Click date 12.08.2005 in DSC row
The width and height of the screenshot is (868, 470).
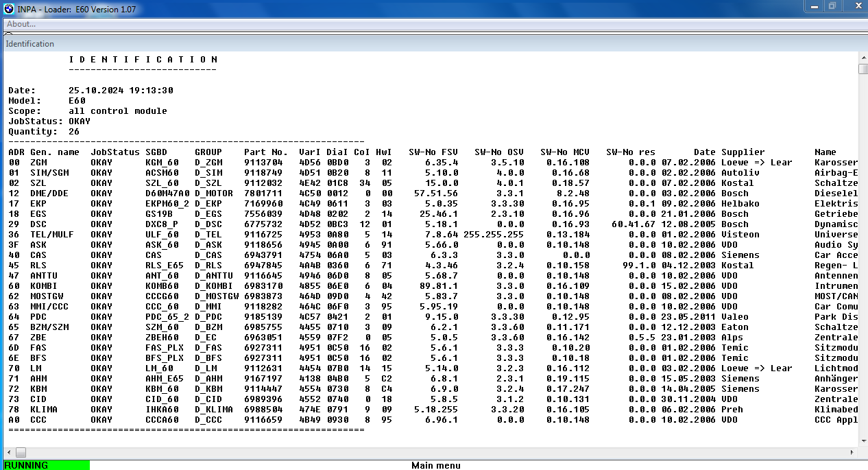point(688,224)
